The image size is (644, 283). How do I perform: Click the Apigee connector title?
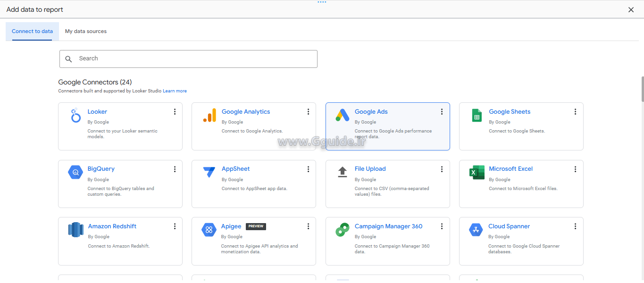click(231, 226)
